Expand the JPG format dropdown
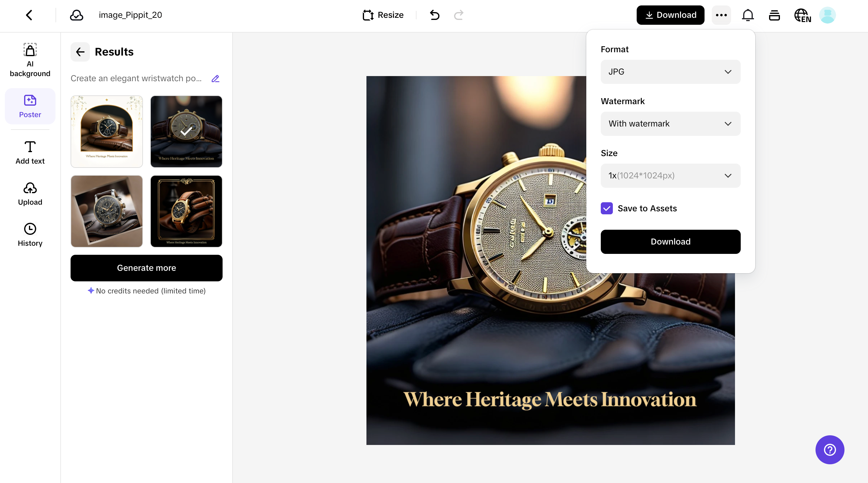This screenshot has height=483, width=868. [670, 72]
